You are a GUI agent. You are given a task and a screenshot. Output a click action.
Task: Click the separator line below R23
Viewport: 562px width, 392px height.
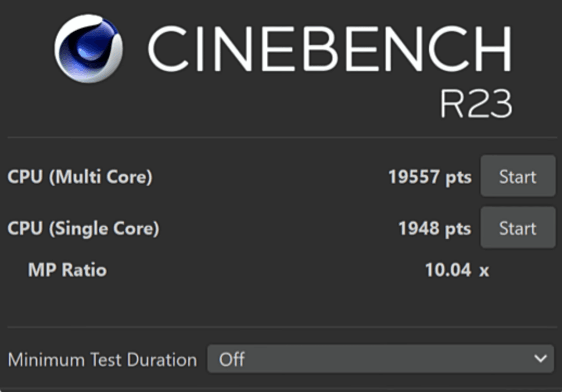pos(281,137)
